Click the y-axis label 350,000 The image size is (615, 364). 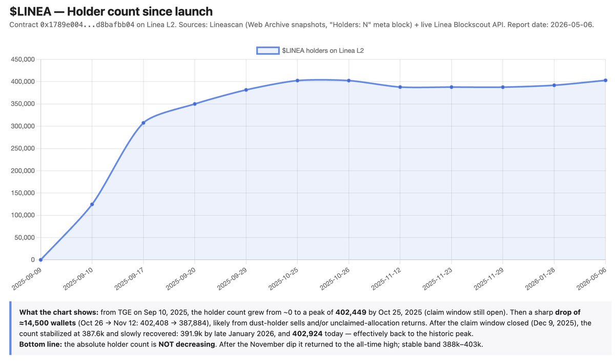[x=22, y=104]
